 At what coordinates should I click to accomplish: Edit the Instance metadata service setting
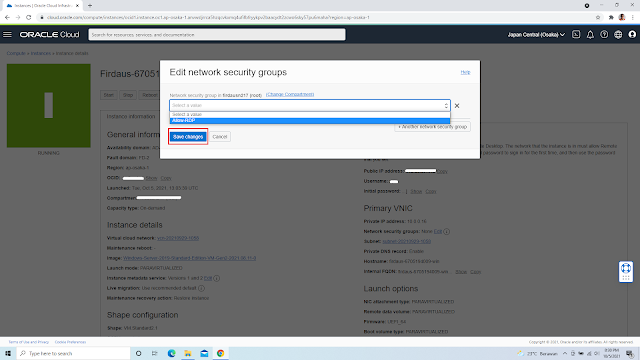(x=208, y=278)
